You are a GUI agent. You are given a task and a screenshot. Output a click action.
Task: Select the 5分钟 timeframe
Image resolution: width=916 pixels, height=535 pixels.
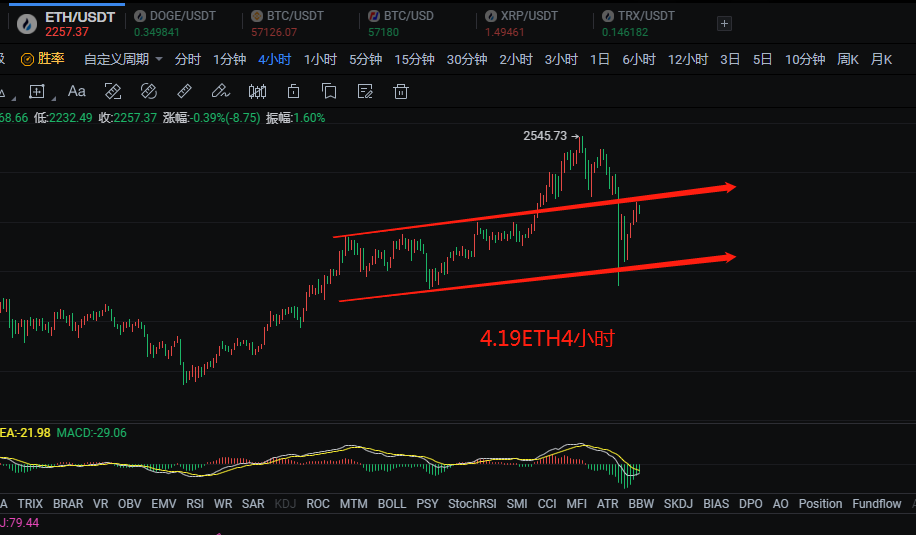click(x=366, y=59)
